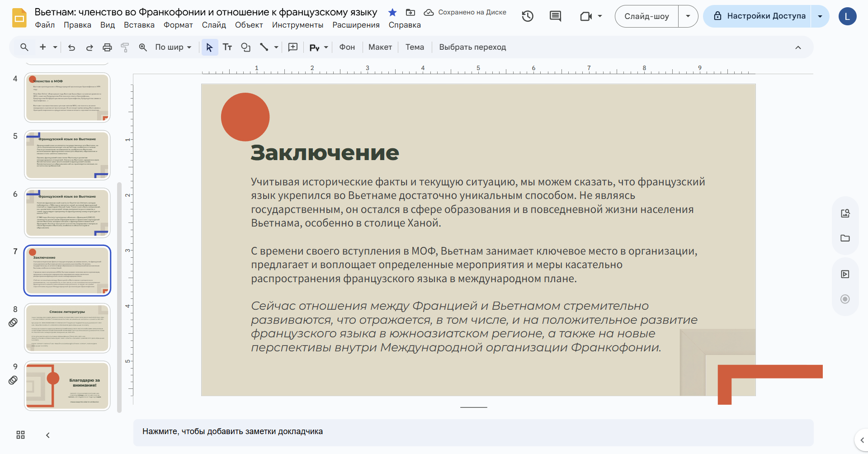Open the По шир zoom level dropdown
Screen dimensions: 868x454
coord(173,47)
